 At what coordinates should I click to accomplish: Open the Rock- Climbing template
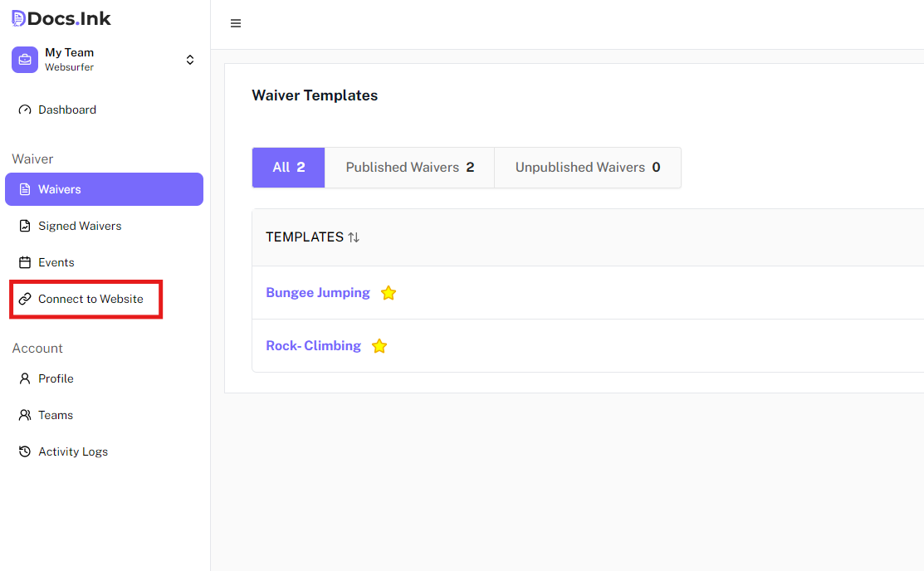313,346
